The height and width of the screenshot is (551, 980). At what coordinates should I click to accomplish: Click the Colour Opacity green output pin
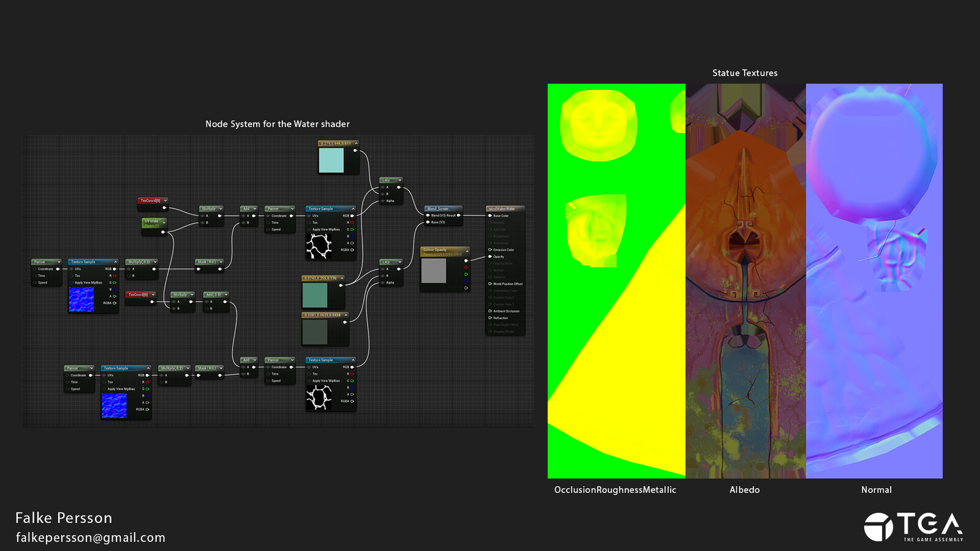[x=466, y=274]
